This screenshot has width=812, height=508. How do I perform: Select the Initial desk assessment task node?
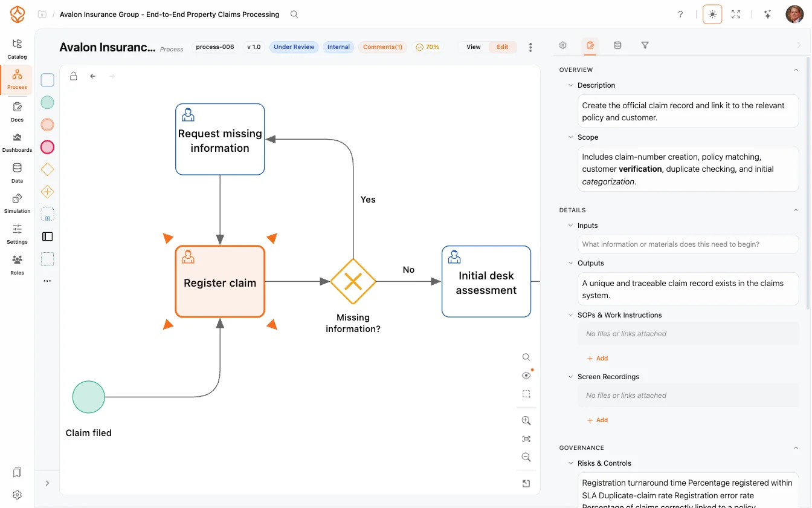(x=486, y=281)
